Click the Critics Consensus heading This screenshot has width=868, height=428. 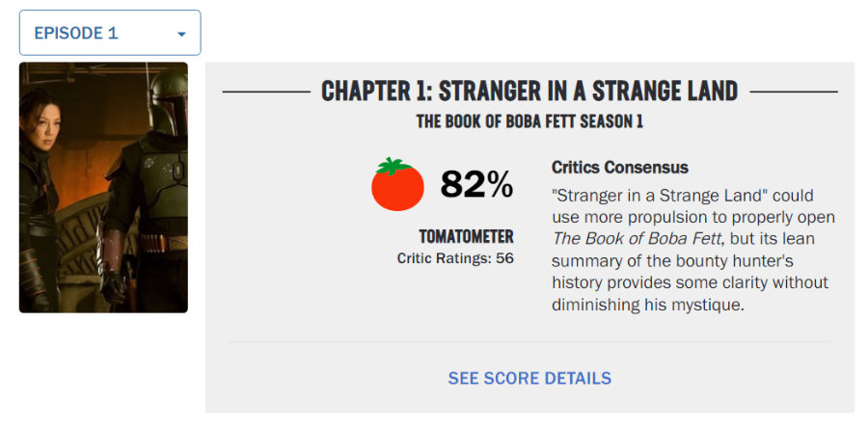[620, 168]
